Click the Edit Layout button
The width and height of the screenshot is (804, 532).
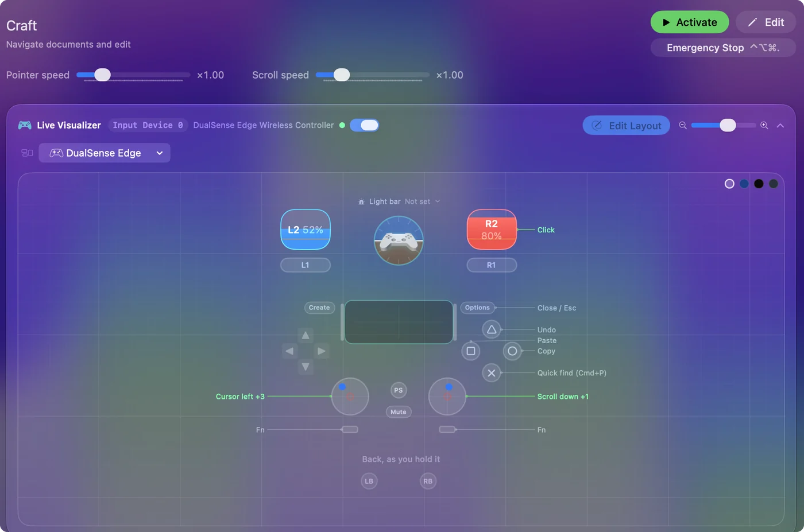(626, 125)
